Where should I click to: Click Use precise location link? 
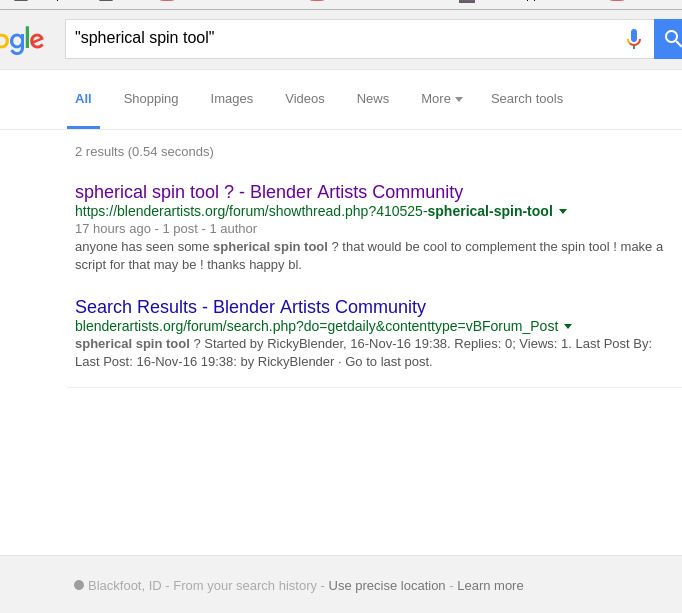[x=387, y=586]
